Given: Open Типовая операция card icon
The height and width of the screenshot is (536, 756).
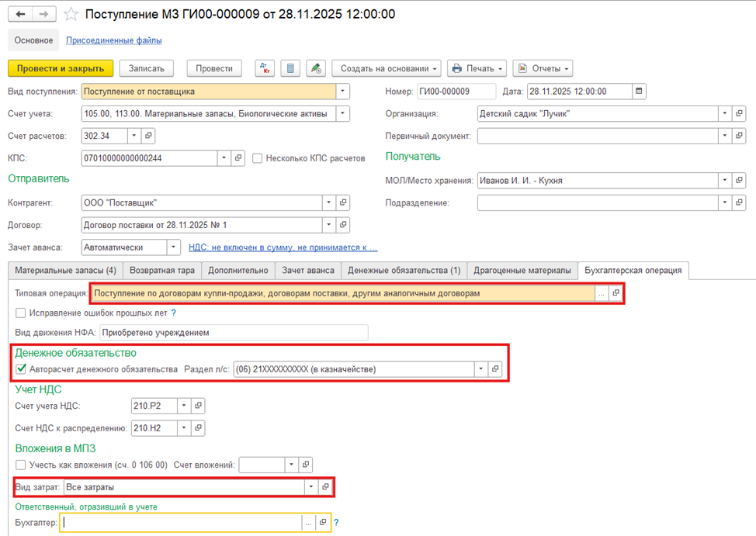Looking at the screenshot, I should click(616, 293).
